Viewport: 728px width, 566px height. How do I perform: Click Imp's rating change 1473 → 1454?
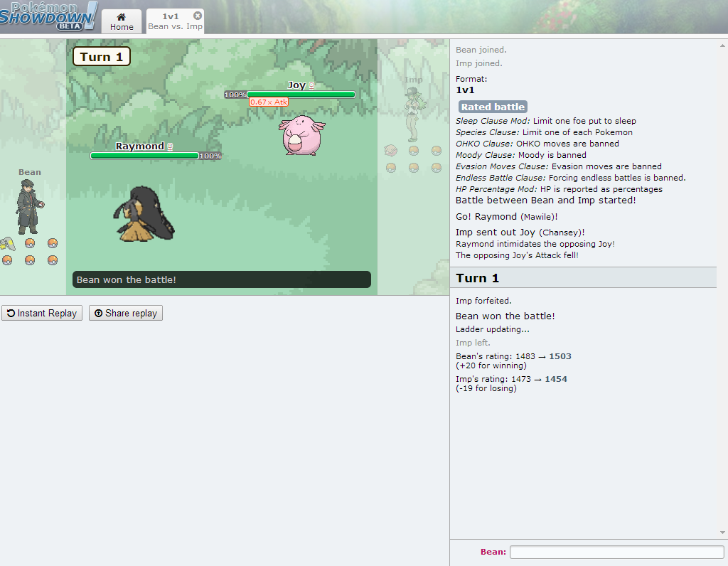511,379
